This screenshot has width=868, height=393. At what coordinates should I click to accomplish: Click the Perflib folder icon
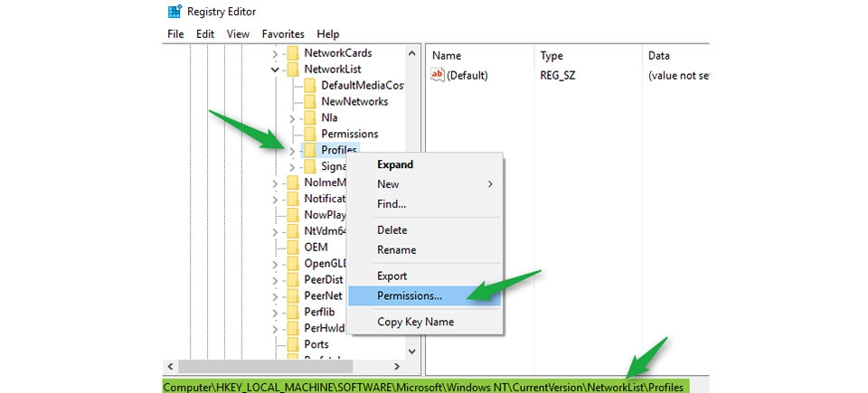(293, 312)
